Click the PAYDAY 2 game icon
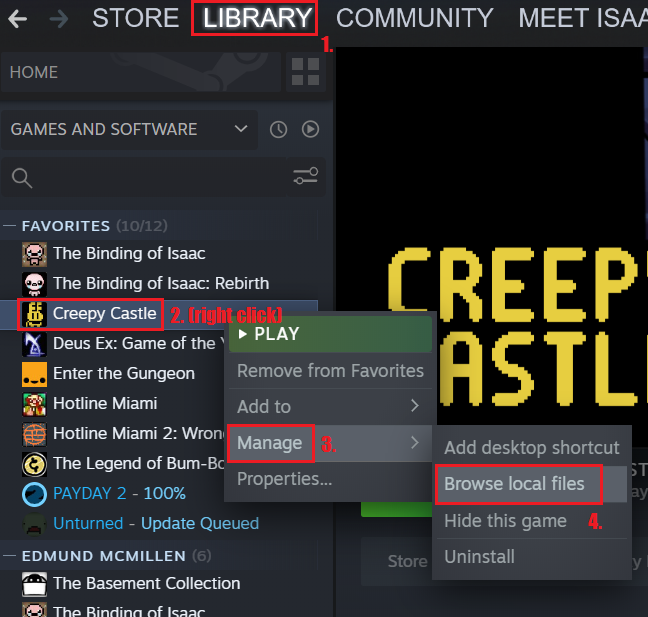This screenshot has width=648, height=617. coord(34,494)
